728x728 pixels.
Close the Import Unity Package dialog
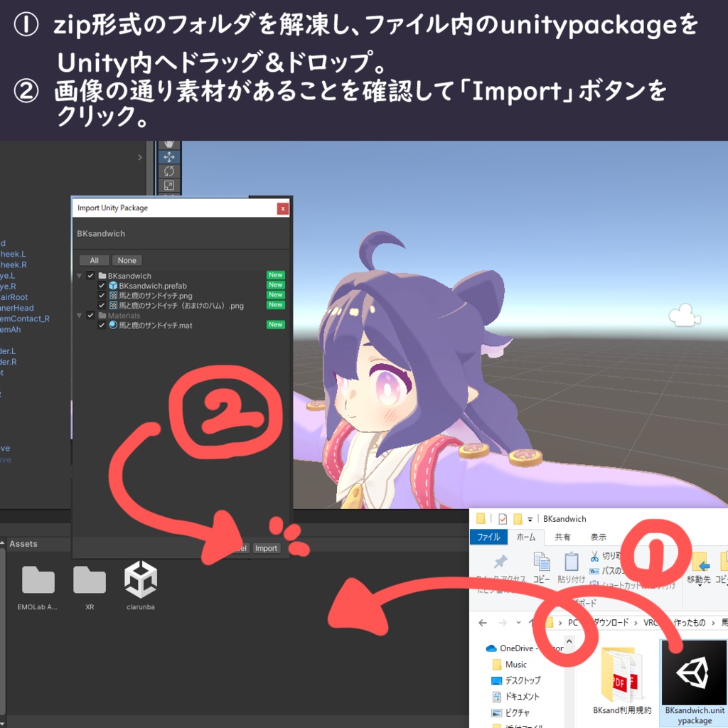[283, 208]
